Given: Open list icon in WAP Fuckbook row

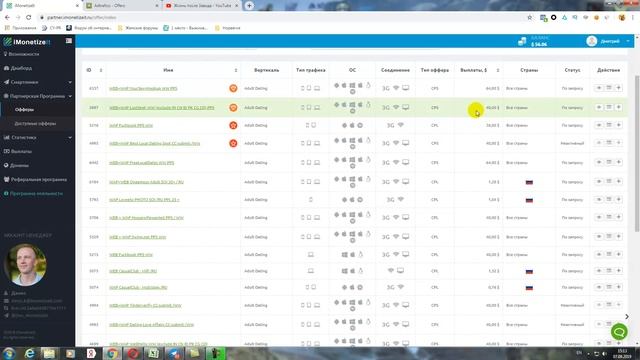Looking at the screenshot, I should pos(609,125).
